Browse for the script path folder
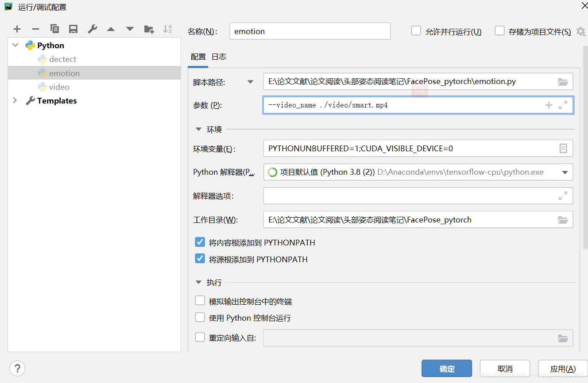 click(563, 82)
